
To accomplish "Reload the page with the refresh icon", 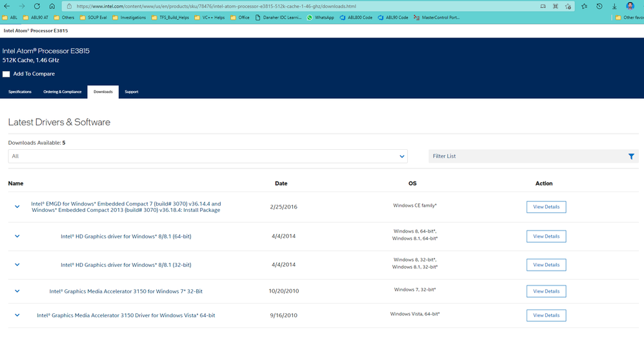I will point(37,6).
